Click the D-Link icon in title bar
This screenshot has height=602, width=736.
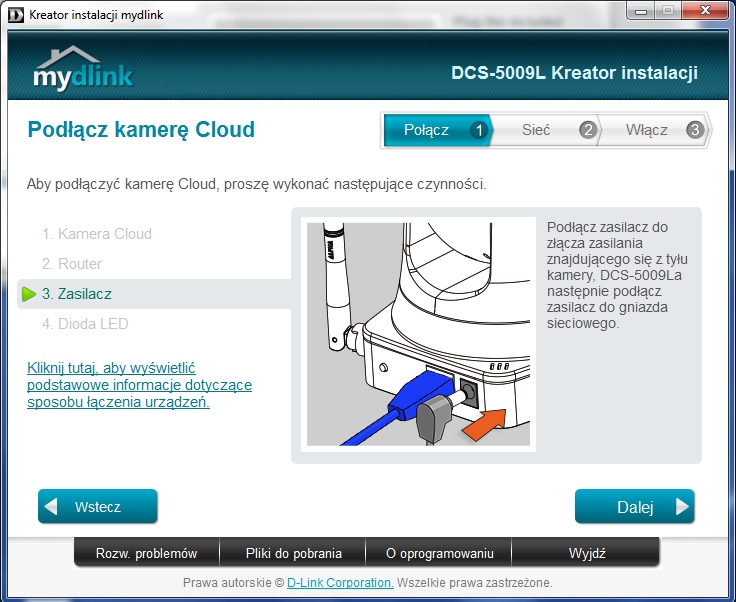[x=15, y=15]
